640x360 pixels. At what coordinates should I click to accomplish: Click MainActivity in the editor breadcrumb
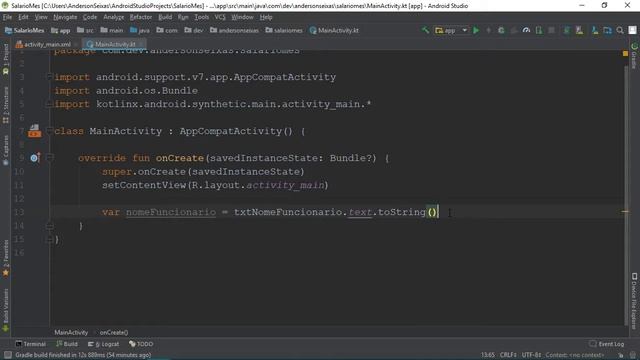pyautogui.click(x=71, y=332)
